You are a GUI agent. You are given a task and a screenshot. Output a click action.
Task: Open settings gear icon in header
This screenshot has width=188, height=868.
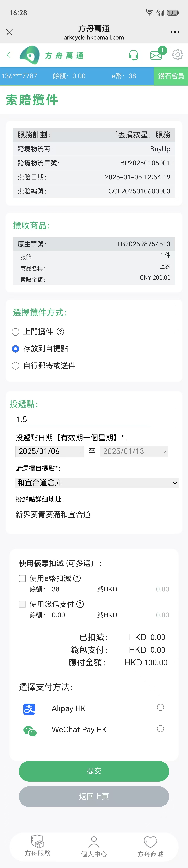point(178,55)
